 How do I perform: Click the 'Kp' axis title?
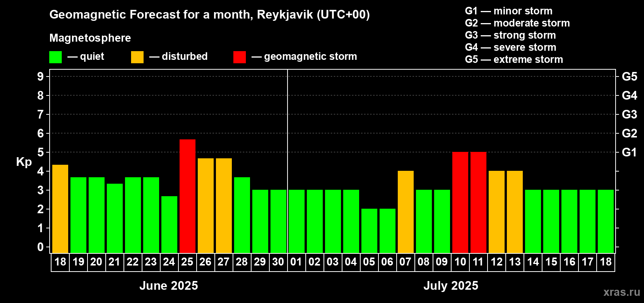[x=24, y=162]
